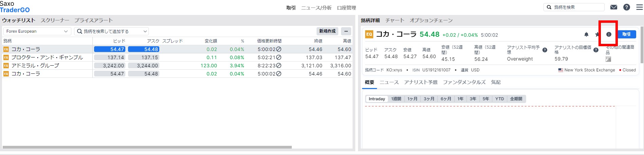Select the 概要 sub-tab

(370, 82)
